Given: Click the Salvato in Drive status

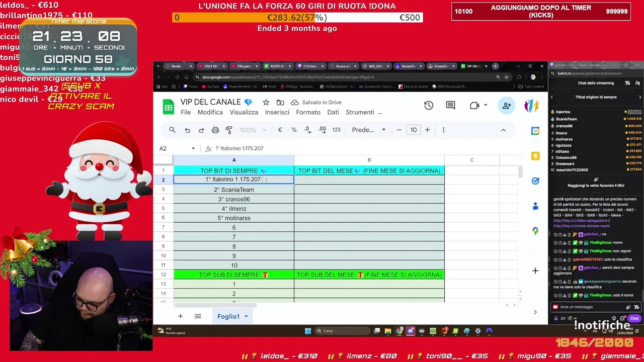Looking at the screenshot, I should [x=316, y=102].
